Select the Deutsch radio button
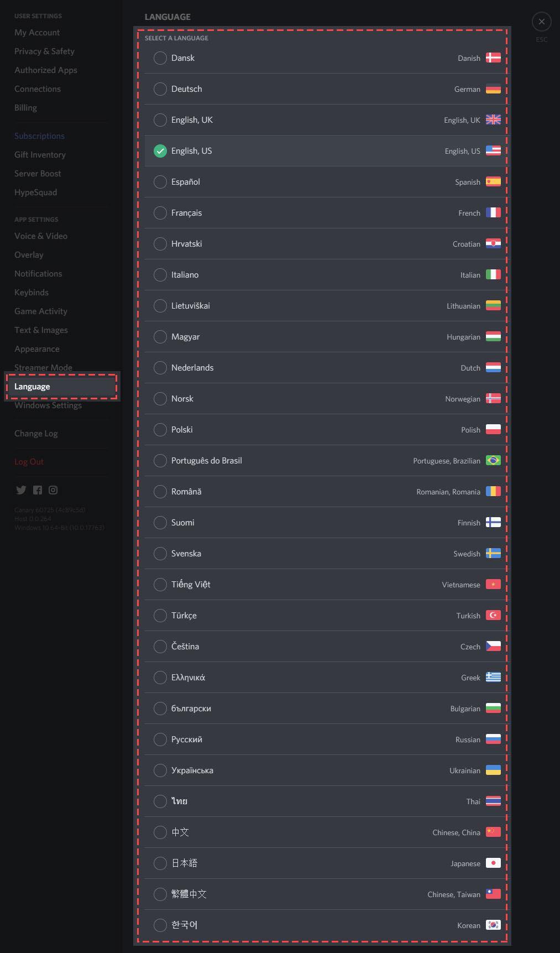The image size is (560, 953). point(160,89)
